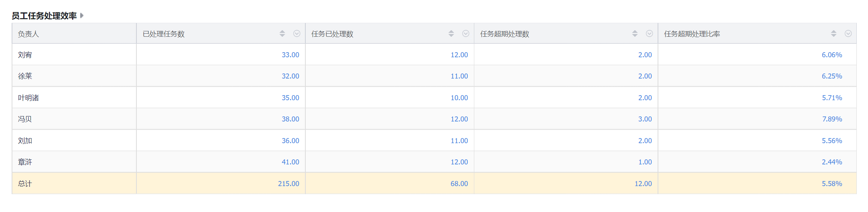Click the 5.71% ratio for 叶明诸

[832, 98]
